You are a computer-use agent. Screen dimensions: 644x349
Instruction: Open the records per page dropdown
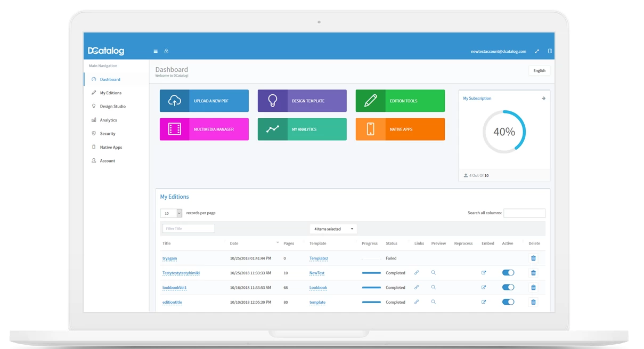[170, 213]
